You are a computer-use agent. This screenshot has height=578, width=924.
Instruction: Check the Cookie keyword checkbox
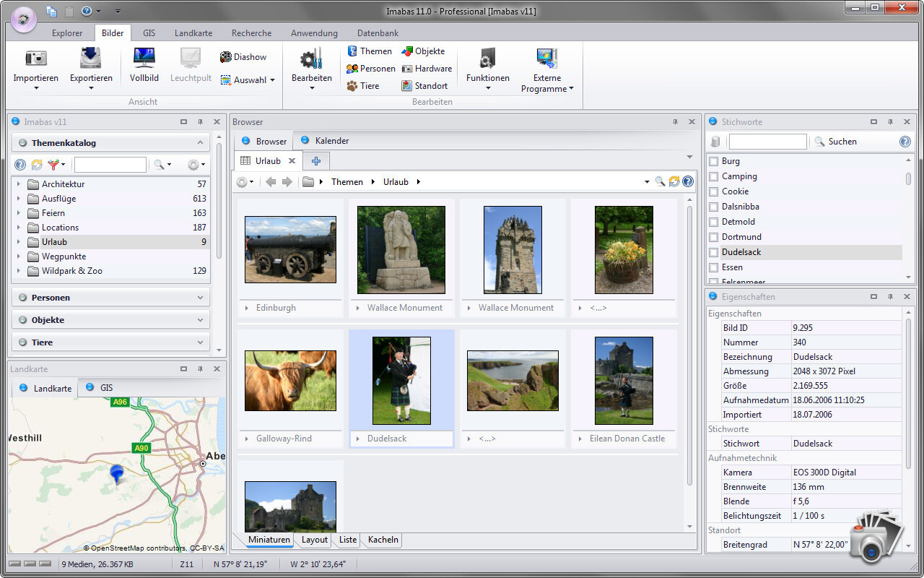click(x=714, y=191)
